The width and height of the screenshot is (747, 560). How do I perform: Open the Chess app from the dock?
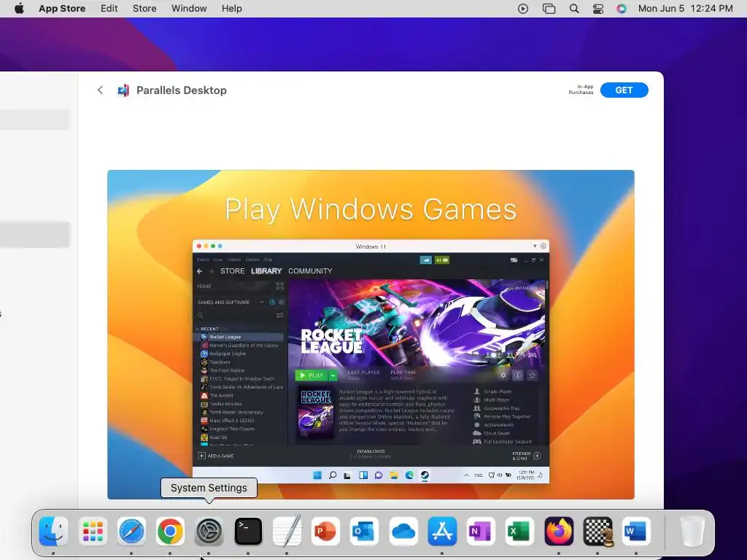pos(598,531)
